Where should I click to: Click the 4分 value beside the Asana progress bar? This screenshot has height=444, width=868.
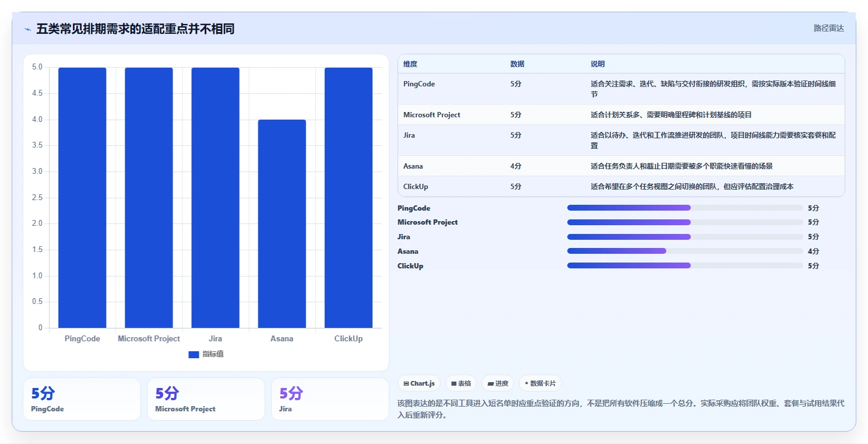[814, 251]
